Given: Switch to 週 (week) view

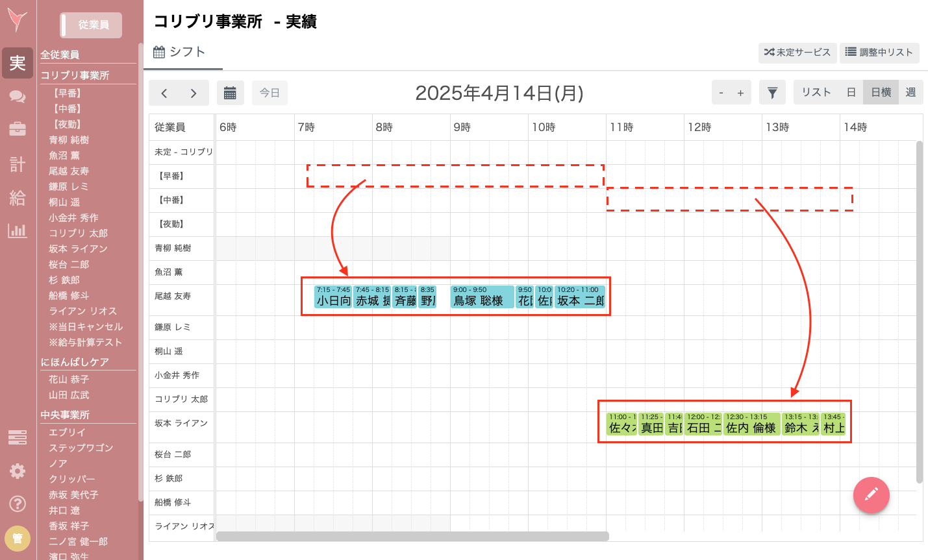Looking at the screenshot, I should point(910,92).
